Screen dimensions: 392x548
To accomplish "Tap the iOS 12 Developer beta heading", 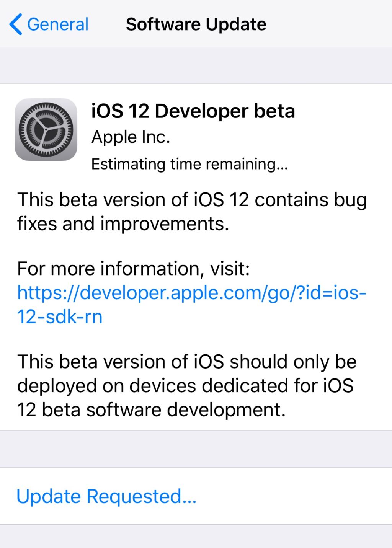I will click(x=193, y=111).
